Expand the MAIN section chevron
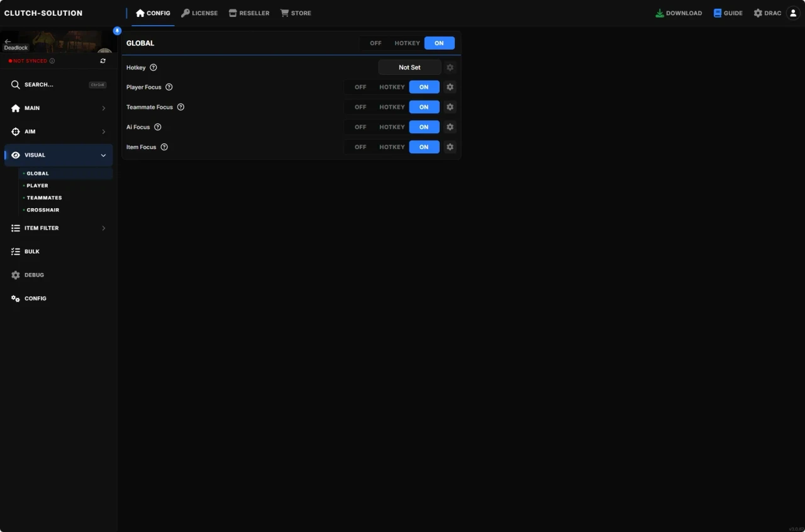 [x=104, y=108]
